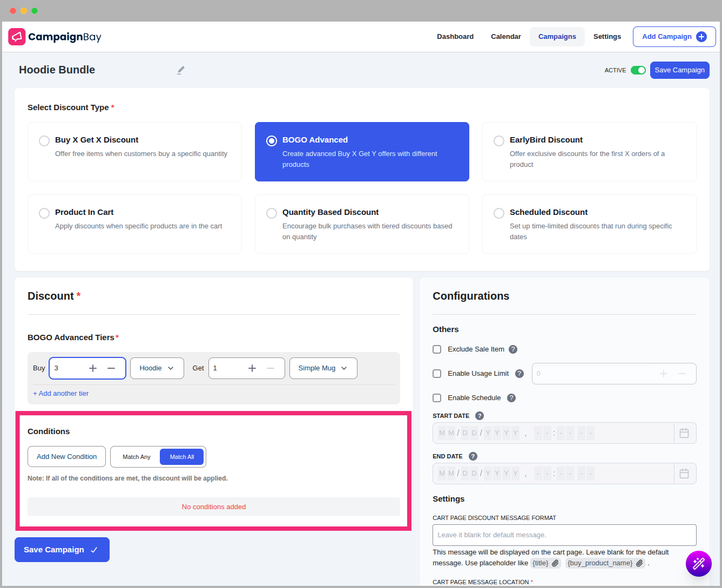Click the CampaignBay logo icon

pos(16,36)
